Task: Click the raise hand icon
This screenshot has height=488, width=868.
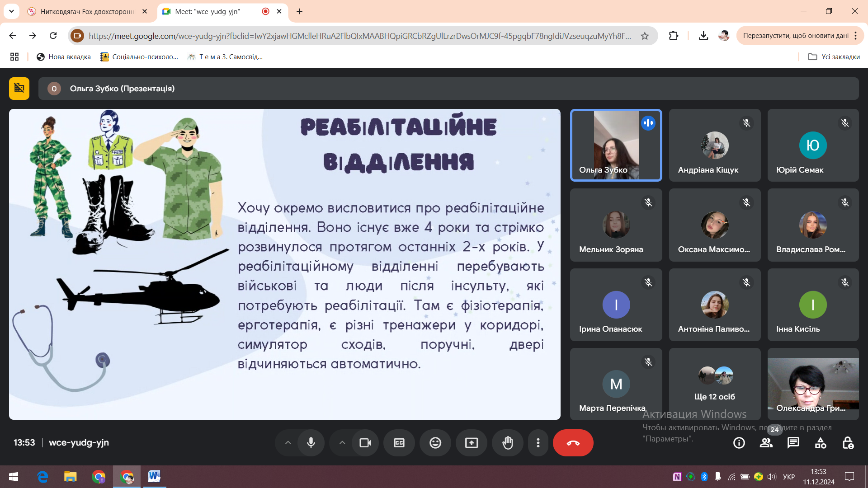Action: pyautogui.click(x=508, y=443)
